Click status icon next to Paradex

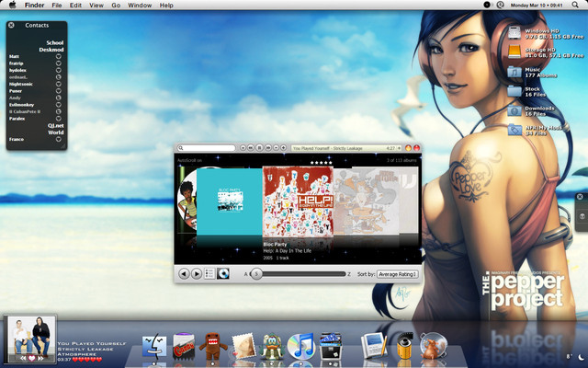[x=59, y=119]
